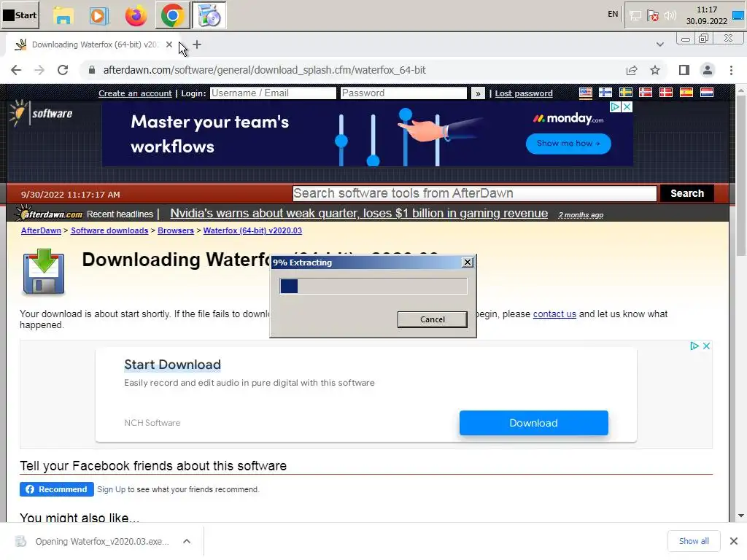
Task: Open the Action Center flag icon
Action: click(653, 16)
